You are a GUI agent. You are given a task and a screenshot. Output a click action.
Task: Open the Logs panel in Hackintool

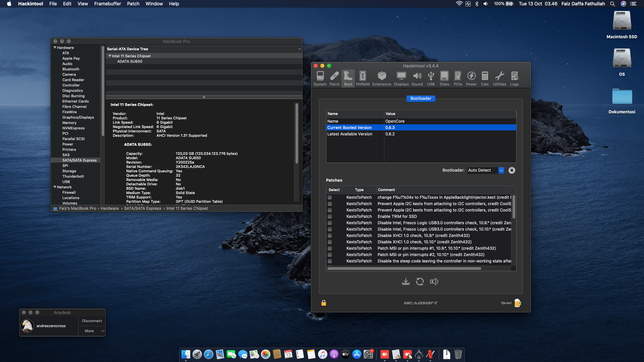click(514, 78)
